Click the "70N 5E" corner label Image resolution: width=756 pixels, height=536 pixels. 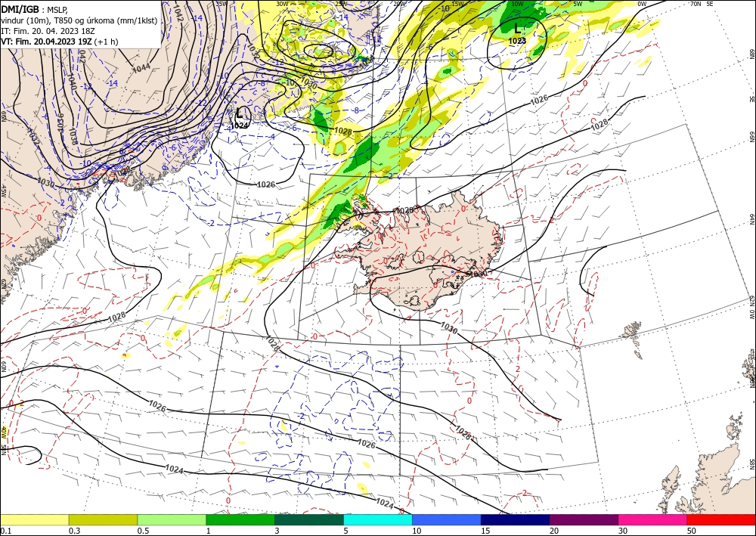[x=702, y=3]
